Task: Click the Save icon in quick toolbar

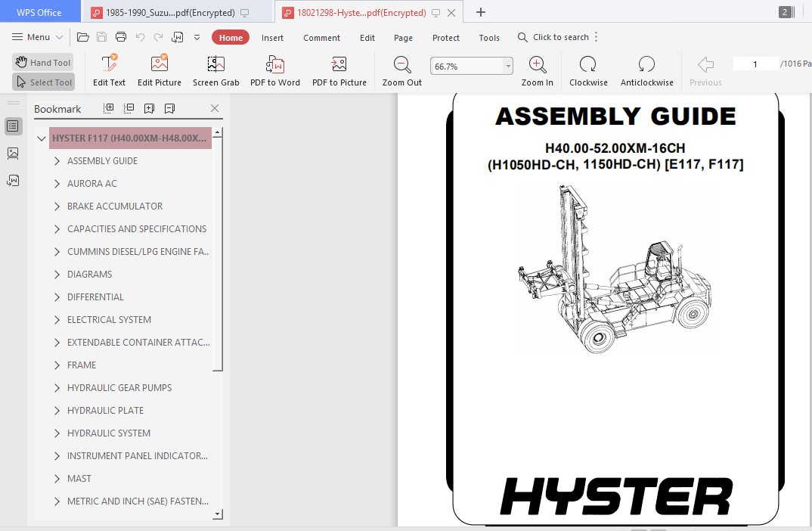Action: pos(102,37)
